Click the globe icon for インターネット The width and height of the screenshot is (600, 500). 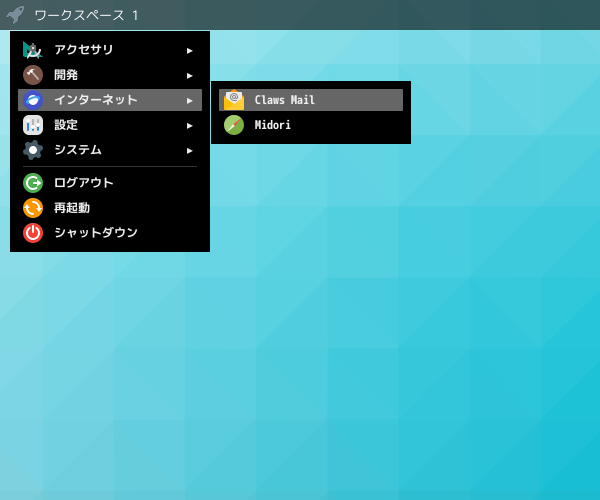pyautogui.click(x=33, y=100)
